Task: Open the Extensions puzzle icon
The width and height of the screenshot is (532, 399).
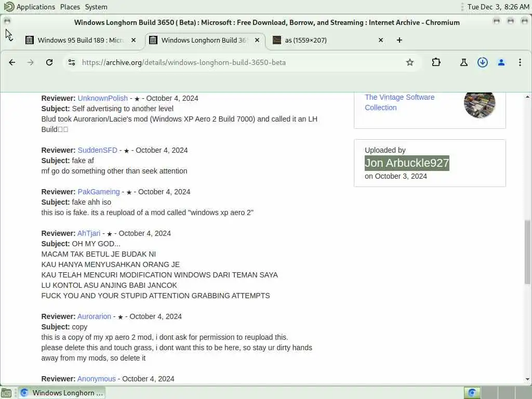Action: pos(436,62)
